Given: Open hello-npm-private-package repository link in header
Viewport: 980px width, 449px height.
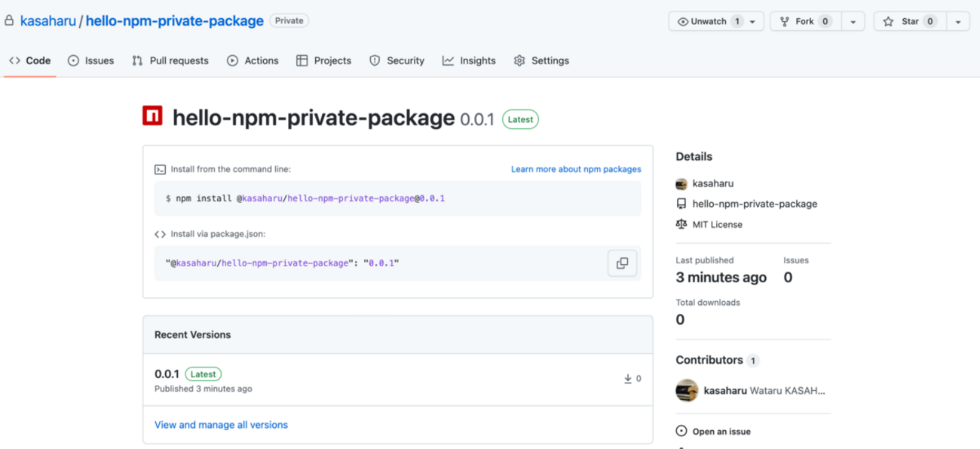Looking at the screenshot, I should click(175, 21).
